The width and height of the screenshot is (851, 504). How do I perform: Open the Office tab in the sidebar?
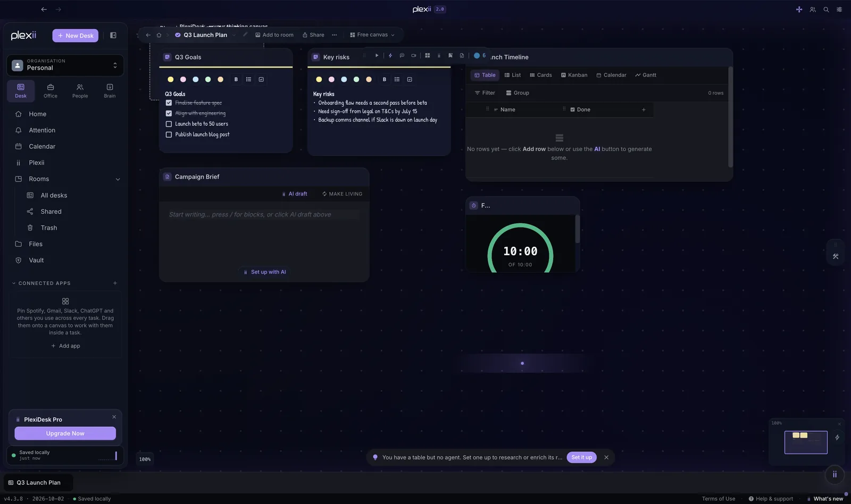(51, 91)
